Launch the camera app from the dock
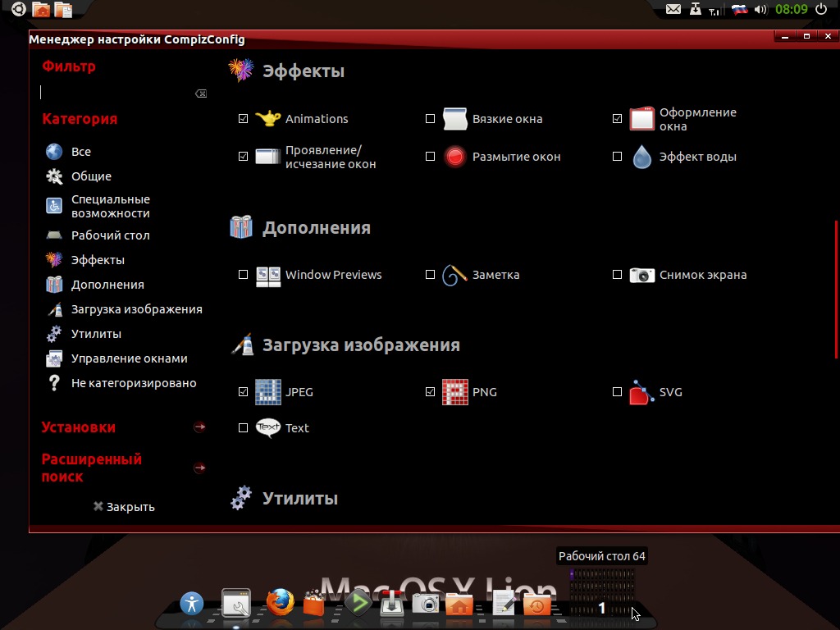840x630 pixels. [426, 604]
